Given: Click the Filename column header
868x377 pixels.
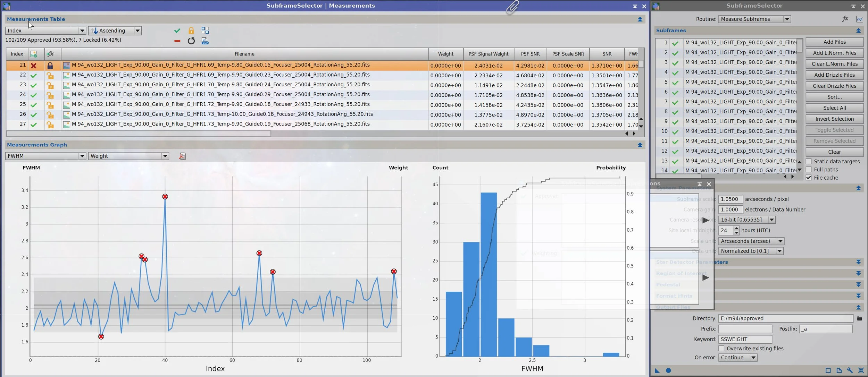Looking at the screenshot, I should pos(244,54).
